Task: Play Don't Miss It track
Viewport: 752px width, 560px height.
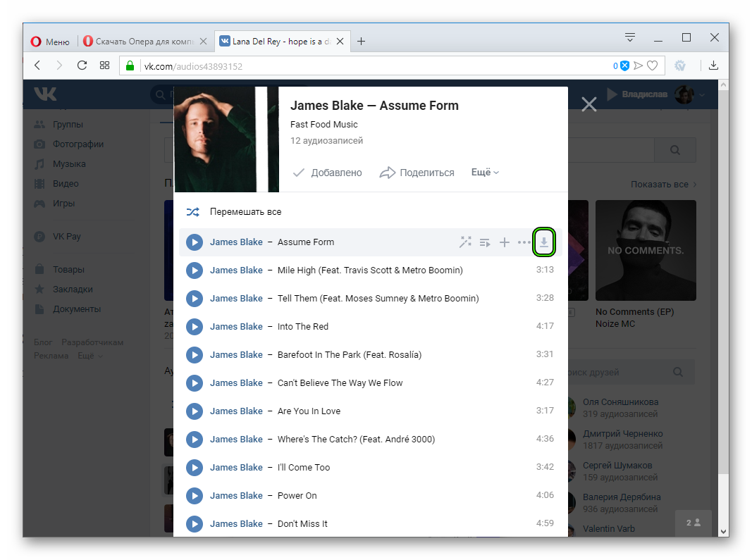Action: [x=195, y=524]
